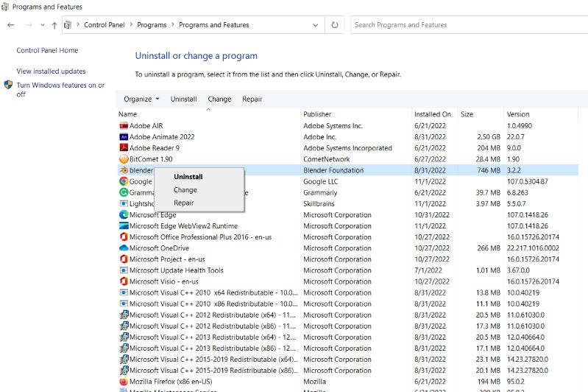Screen dimensions: 588x392
Task: Click the BitComet 1.90 icon
Action: point(124,159)
